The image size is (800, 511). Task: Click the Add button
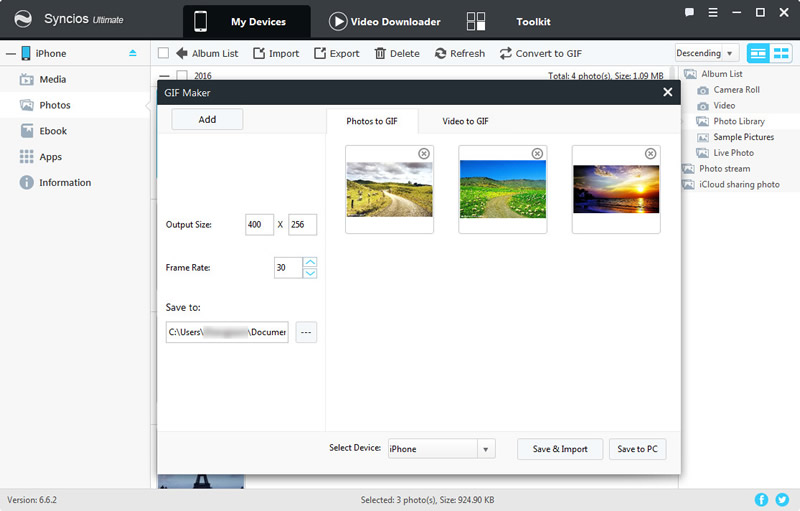[x=207, y=119]
